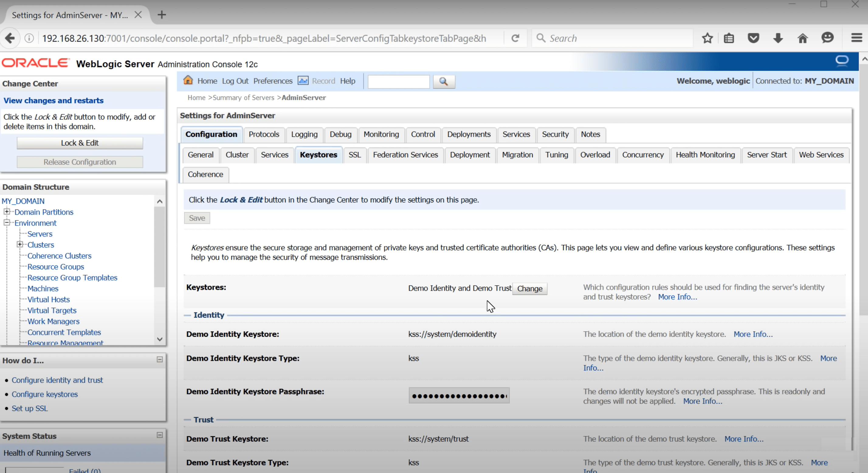
Task: Open browser home page with the house icon
Action: tap(803, 38)
